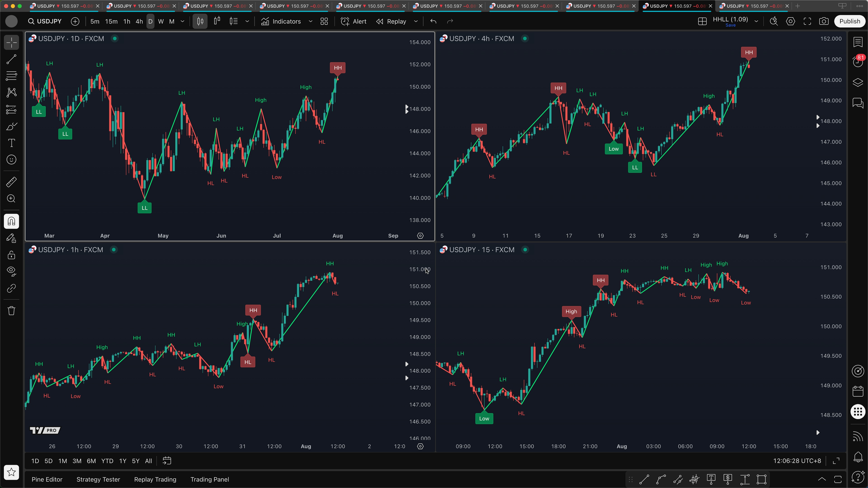The height and width of the screenshot is (488, 868).
Task: Enter fullscreen mode
Action: [807, 21]
